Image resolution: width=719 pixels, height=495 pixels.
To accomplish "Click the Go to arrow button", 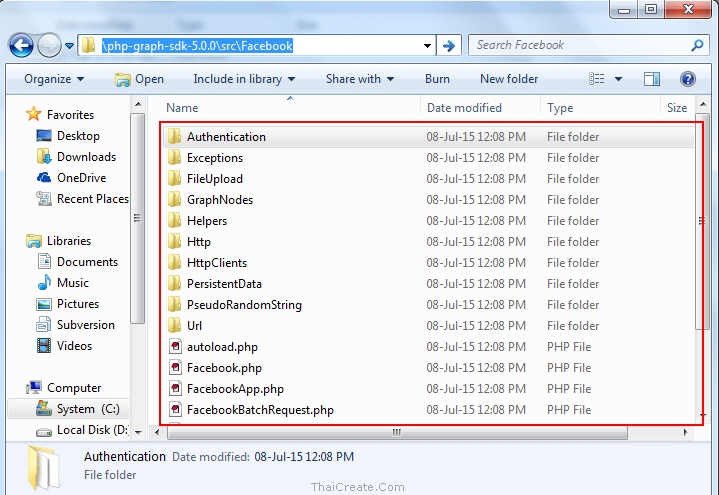I will tap(449, 45).
